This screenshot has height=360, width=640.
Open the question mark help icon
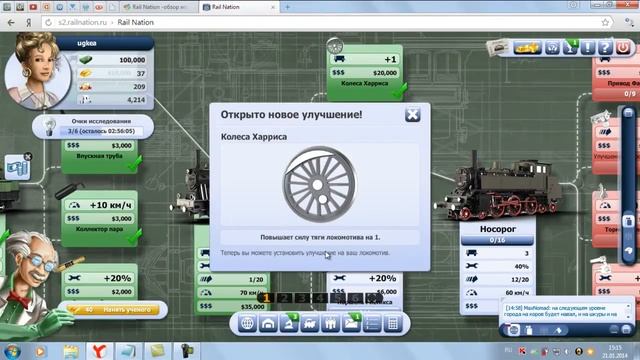(x=605, y=48)
